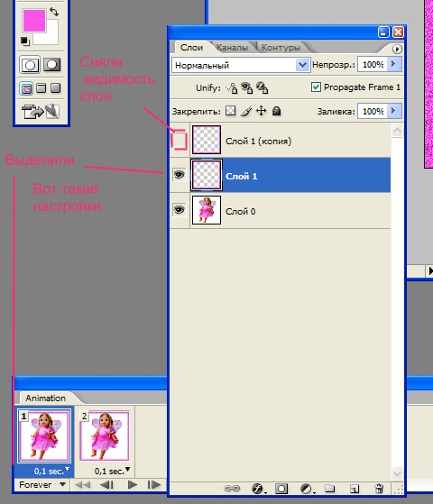The width and height of the screenshot is (433, 504).
Task: Swap foreground and background colors icon
Action: (54, 12)
